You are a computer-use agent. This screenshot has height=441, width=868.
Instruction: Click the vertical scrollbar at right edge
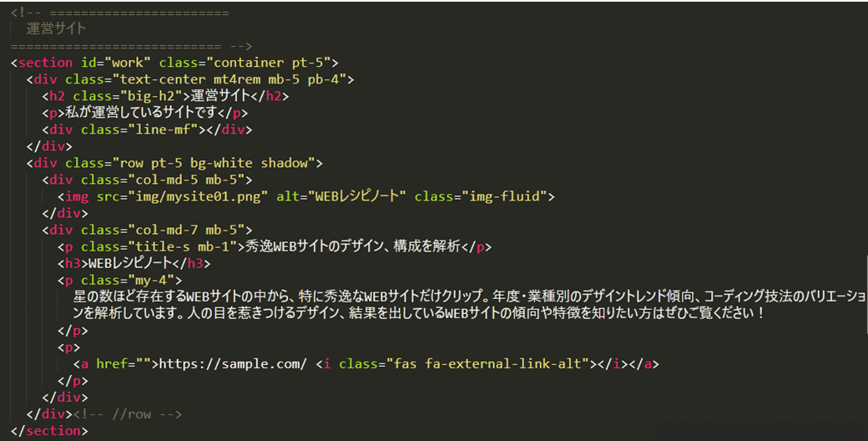tap(867, 294)
